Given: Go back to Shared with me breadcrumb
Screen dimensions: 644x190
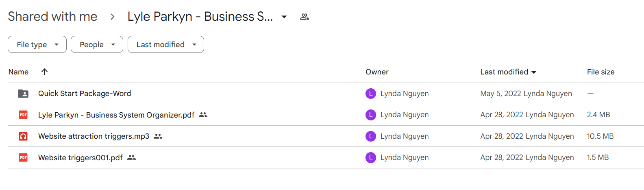Looking at the screenshot, I should click(x=52, y=16).
